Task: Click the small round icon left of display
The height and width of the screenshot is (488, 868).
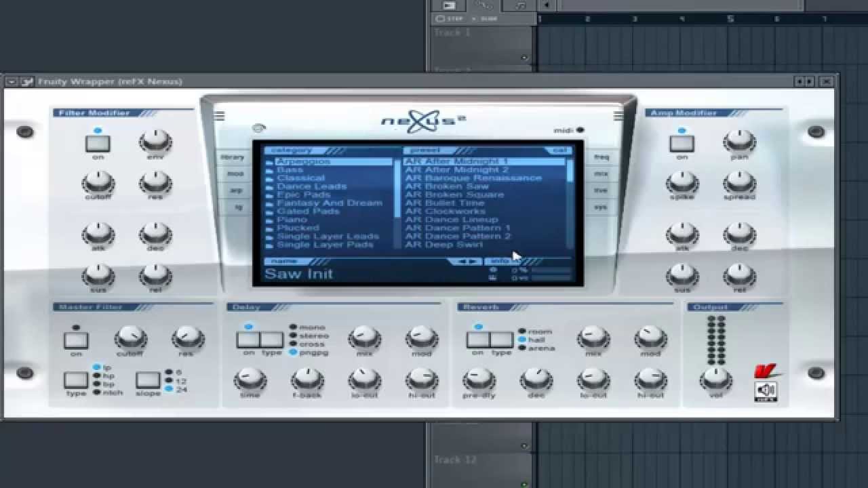Action: [x=258, y=128]
